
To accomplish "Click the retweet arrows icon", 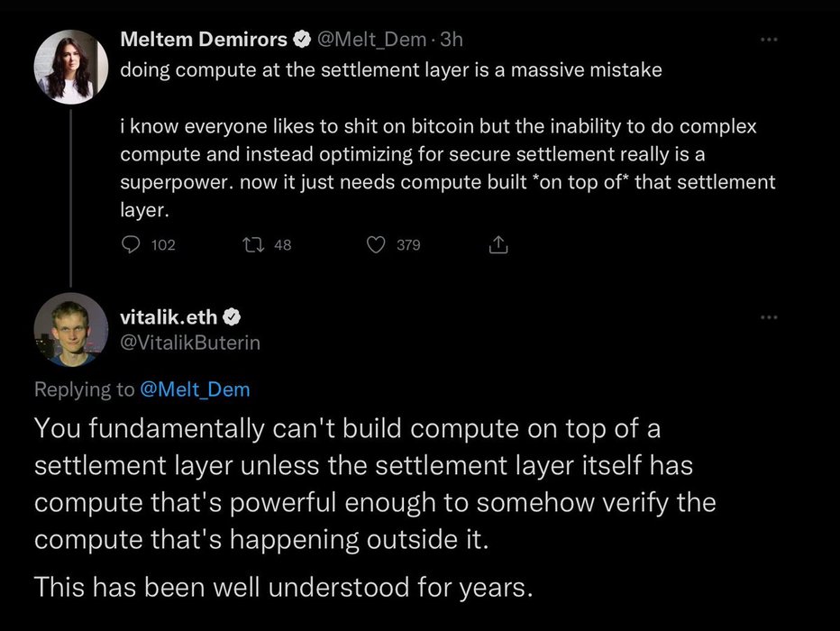I will [253, 244].
